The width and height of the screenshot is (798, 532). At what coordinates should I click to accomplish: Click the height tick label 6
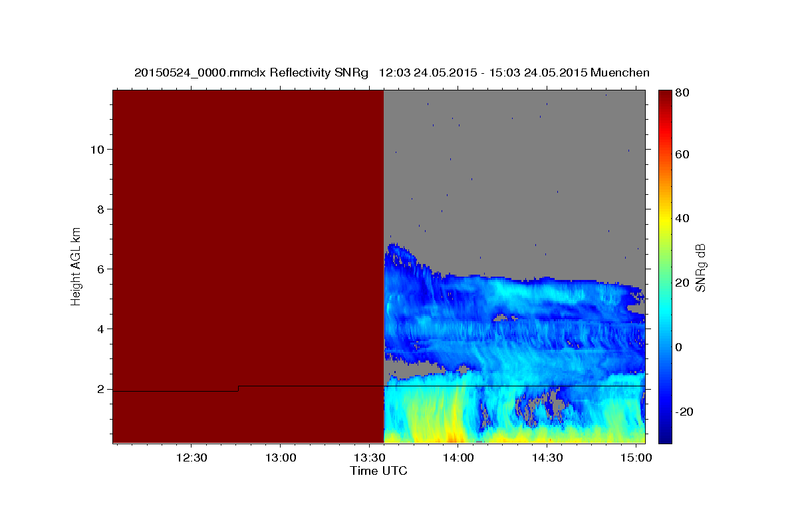point(100,269)
